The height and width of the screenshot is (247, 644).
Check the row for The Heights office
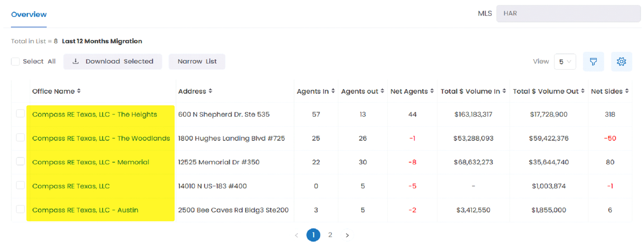pos(20,113)
